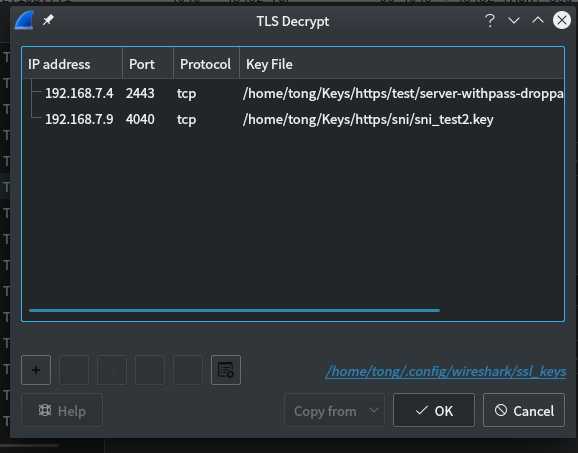
Task: Select the 192.168.7.9 row
Action: pyautogui.click(x=293, y=119)
